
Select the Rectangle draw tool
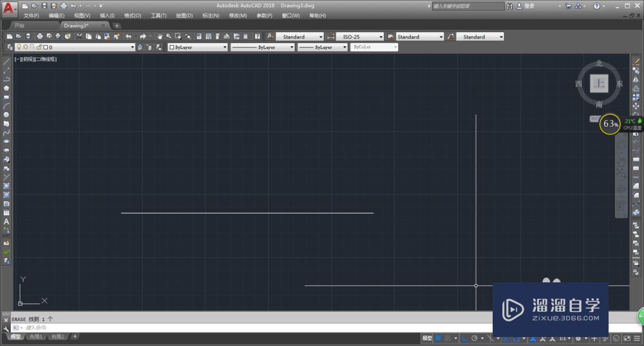tap(6, 97)
